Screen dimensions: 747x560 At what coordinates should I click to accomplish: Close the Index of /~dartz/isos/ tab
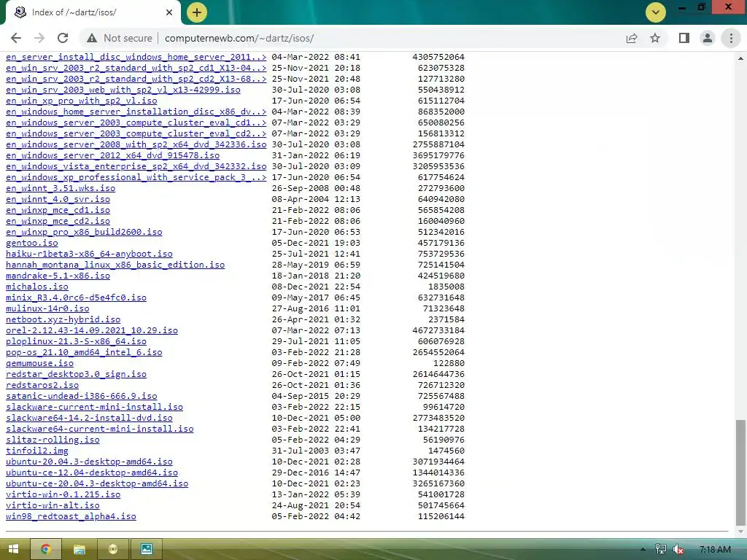(x=169, y=12)
